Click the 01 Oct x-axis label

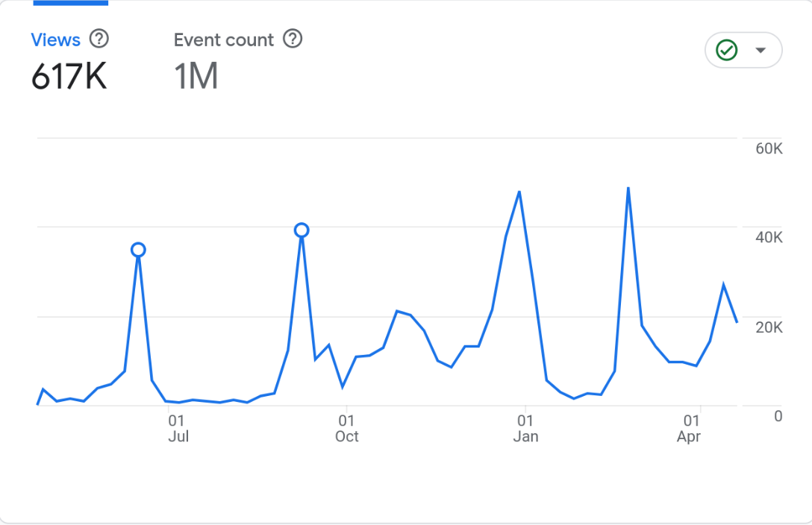346,430
